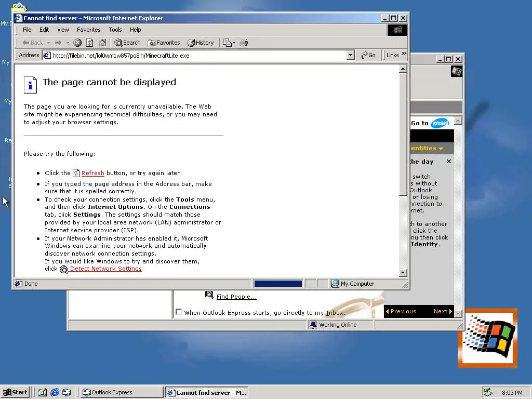Click the IE vertical scrollbar thumb
The width and height of the screenshot is (532, 399).
403,135
